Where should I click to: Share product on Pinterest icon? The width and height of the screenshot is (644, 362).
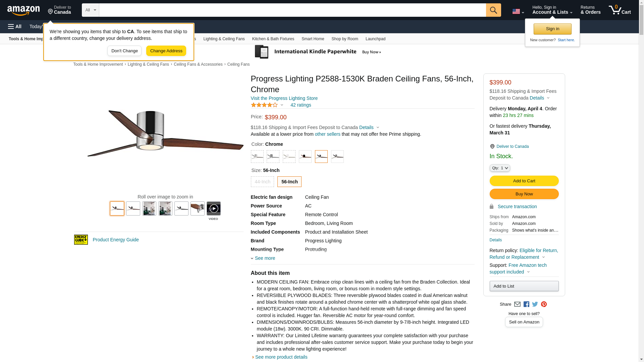tap(544, 304)
